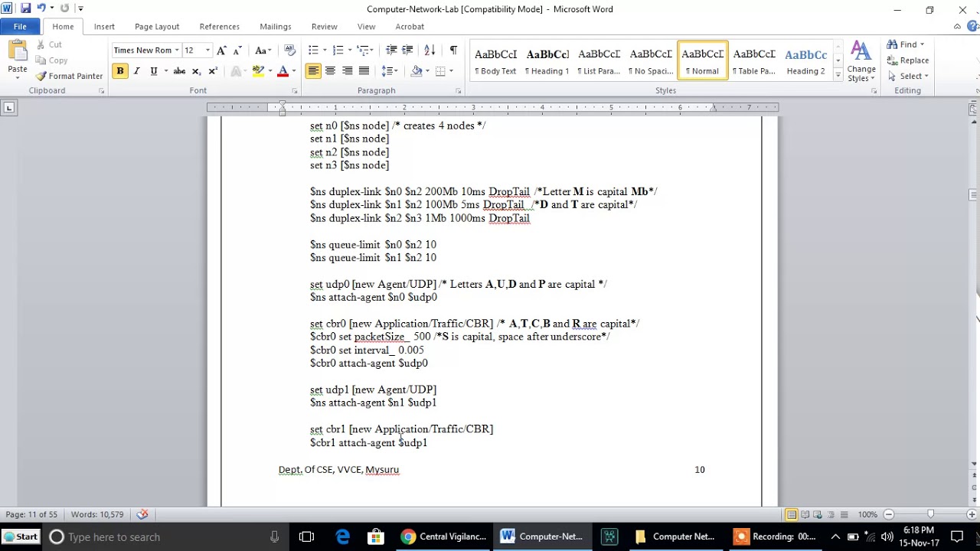The width and height of the screenshot is (980, 551).
Task: Click the word count in status bar
Action: (97, 514)
